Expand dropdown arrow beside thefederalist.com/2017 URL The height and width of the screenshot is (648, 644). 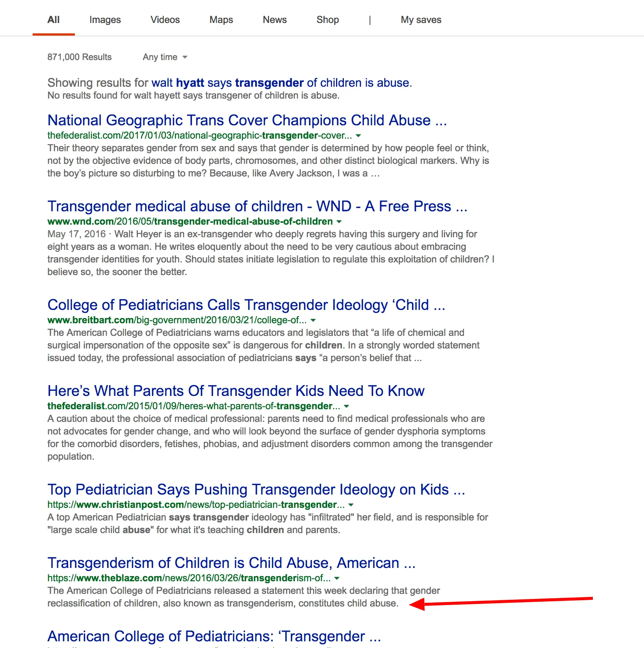(358, 136)
